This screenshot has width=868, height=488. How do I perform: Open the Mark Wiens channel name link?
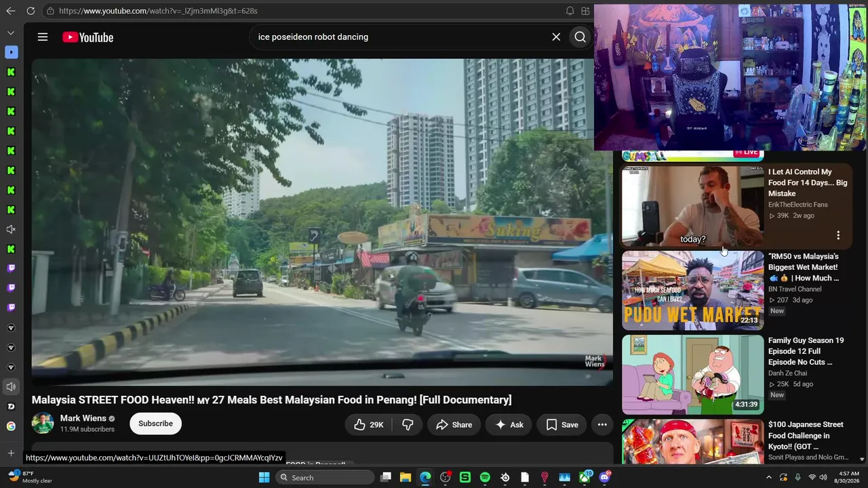83,418
